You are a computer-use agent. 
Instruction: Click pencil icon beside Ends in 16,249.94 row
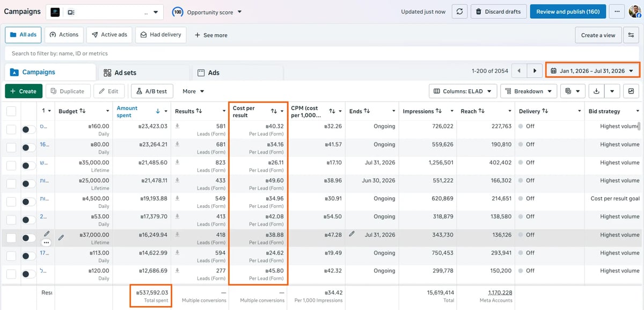point(352,234)
